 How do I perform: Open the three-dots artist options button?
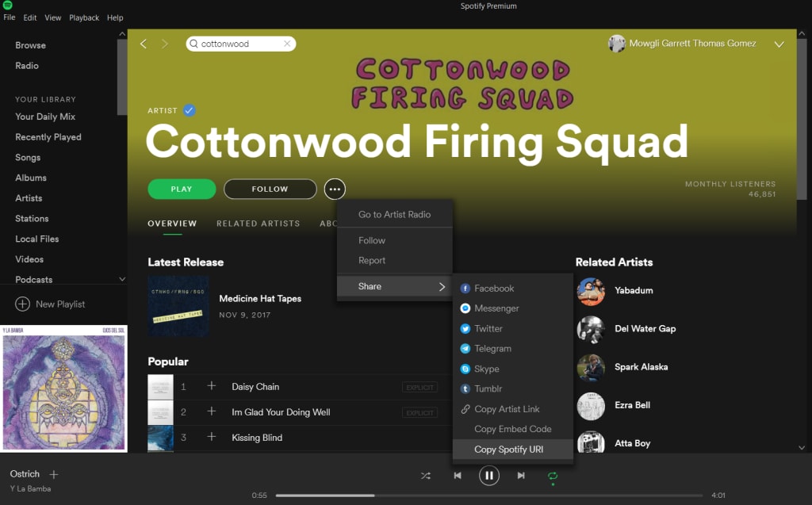tap(335, 189)
